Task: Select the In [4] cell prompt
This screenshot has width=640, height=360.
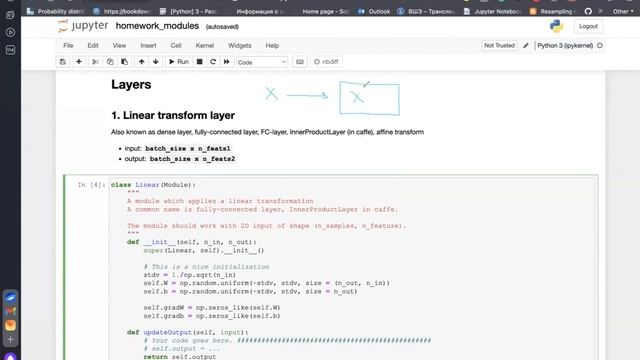Action: [x=91, y=185]
